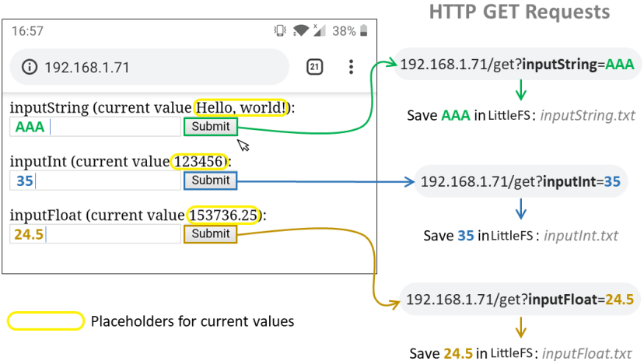Click the green down arrow under inputString request
The image size is (644, 361).
(x=520, y=93)
